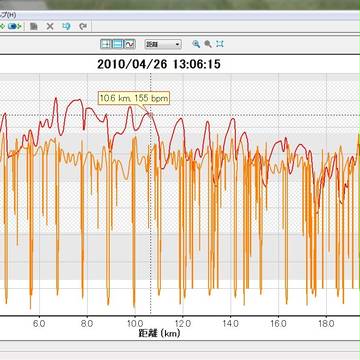The image size is (360, 360).
Task: Click the zoom in magnifier icon
Action: [x=196, y=44]
